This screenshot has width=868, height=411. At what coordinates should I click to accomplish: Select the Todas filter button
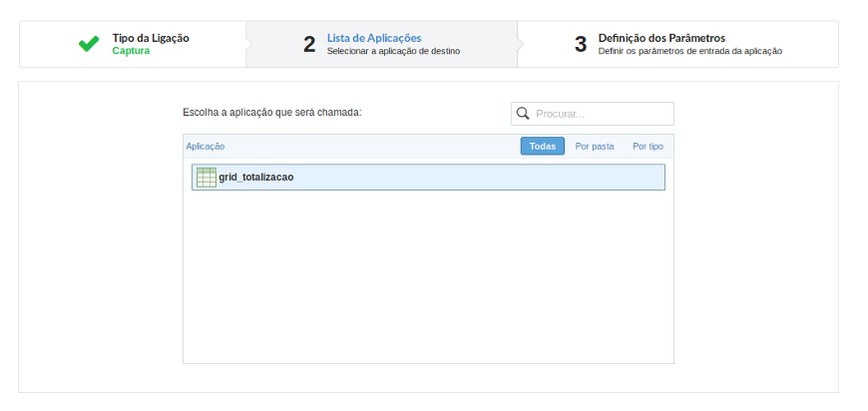[x=542, y=146]
